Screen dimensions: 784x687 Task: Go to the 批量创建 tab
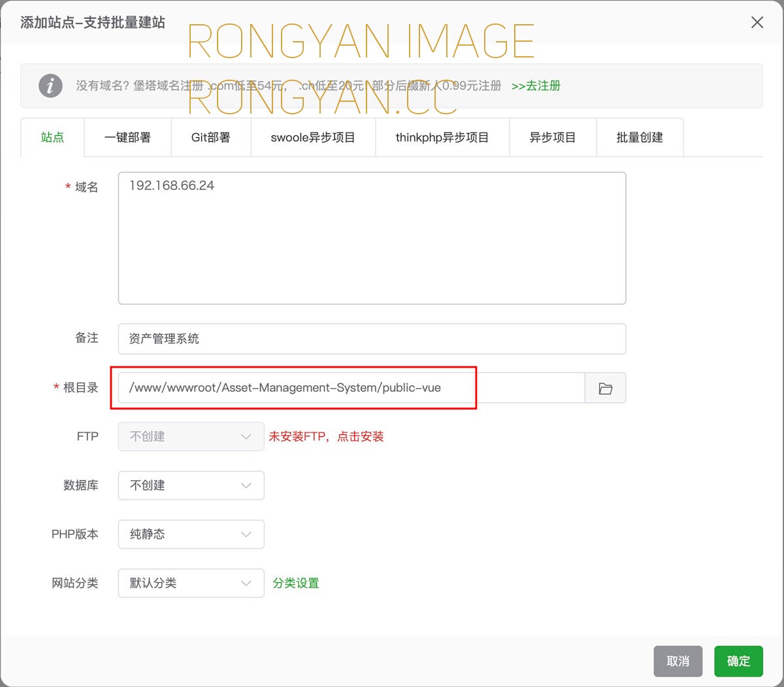[x=640, y=137]
